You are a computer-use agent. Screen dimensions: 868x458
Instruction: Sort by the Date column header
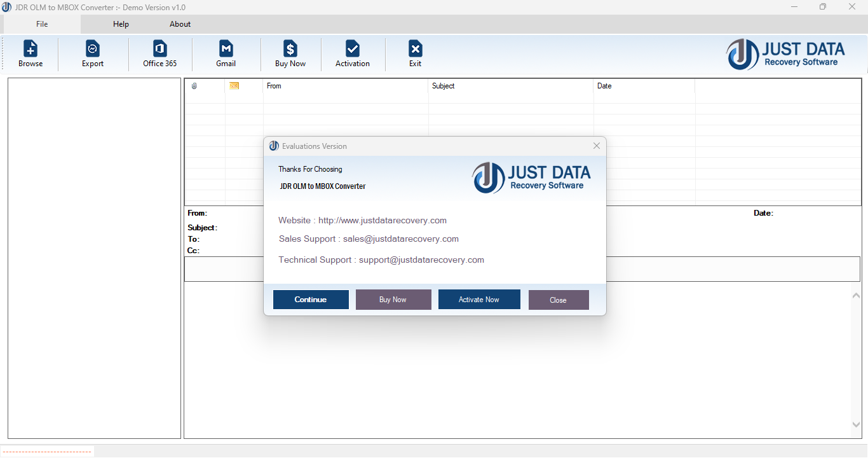pos(644,86)
